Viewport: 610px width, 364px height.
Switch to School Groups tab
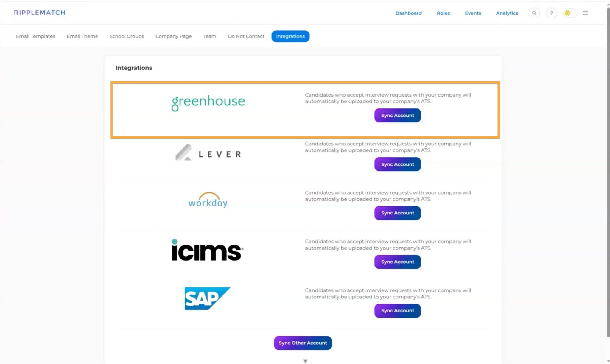tap(127, 36)
